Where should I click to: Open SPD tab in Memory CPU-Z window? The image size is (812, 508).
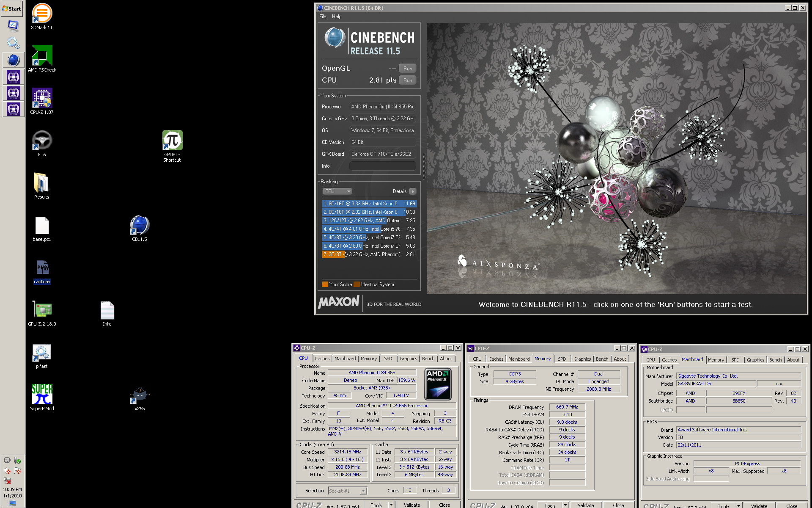(x=562, y=359)
